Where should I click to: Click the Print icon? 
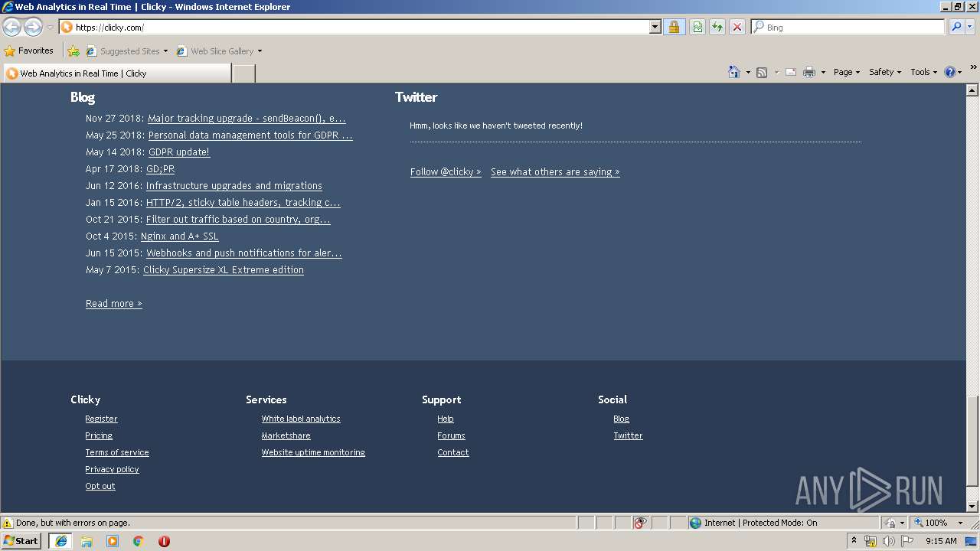click(x=808, y=72)
